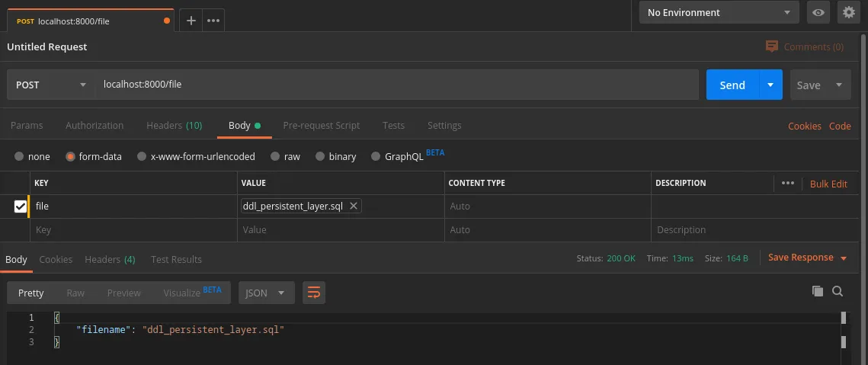
Task: Open a new request tab with plus icon
Action: coord(191,21)
